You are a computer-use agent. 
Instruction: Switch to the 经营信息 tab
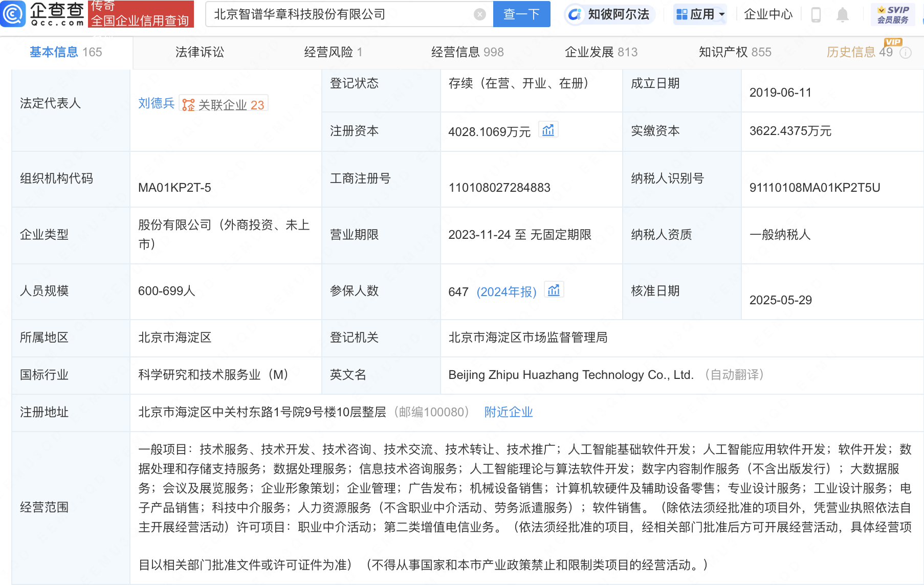[x=467, y=52]
